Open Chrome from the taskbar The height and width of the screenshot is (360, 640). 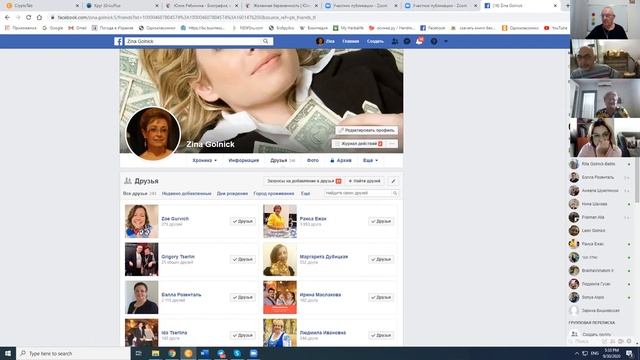click(x=172, y=353)
